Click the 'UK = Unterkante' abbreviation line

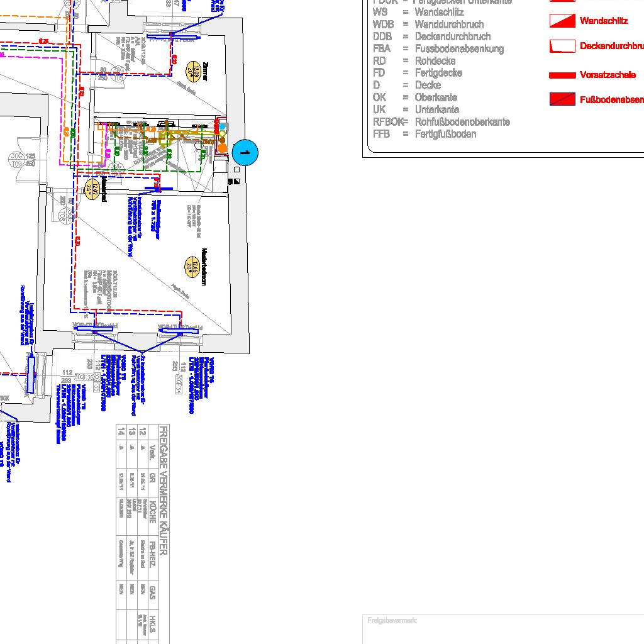click(416, 109)
